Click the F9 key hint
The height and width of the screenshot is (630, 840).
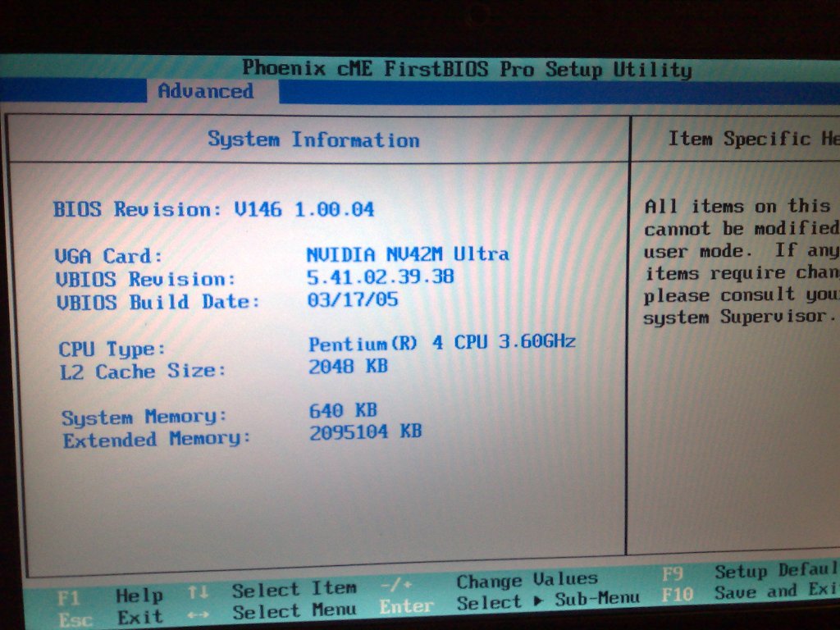coord(673,574)
